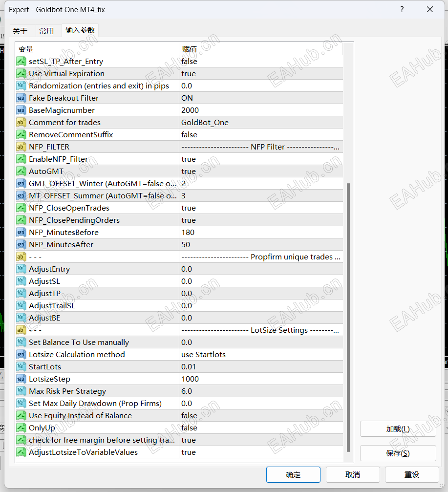
Task: Click the BaseMagicnumber row icon
Action: pos(21,110)
